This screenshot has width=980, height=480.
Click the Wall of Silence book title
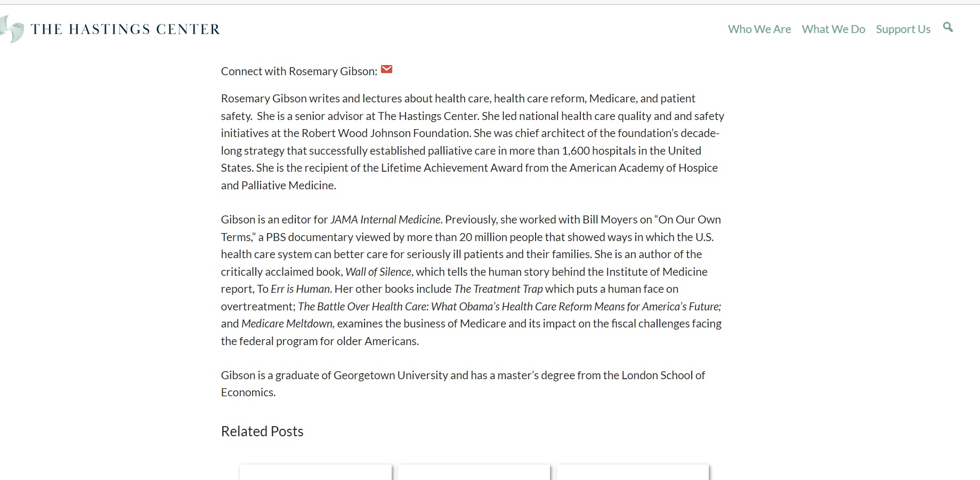pos(378,272)
